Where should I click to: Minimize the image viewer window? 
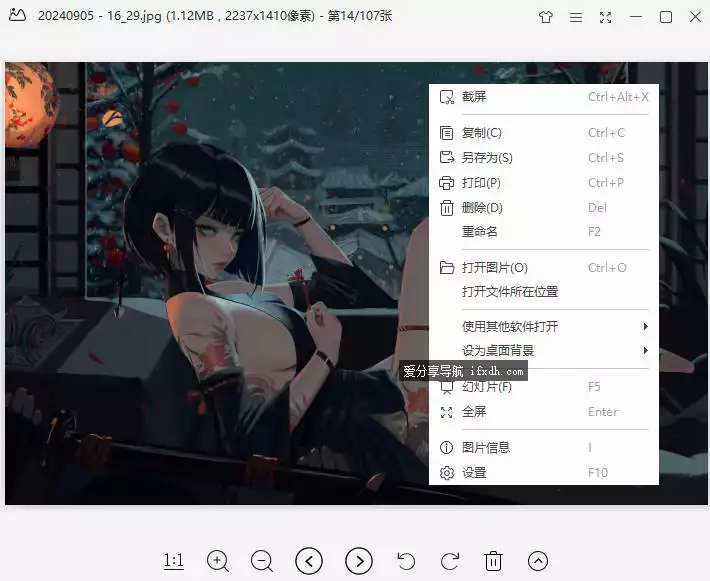[x=636, y=17]
